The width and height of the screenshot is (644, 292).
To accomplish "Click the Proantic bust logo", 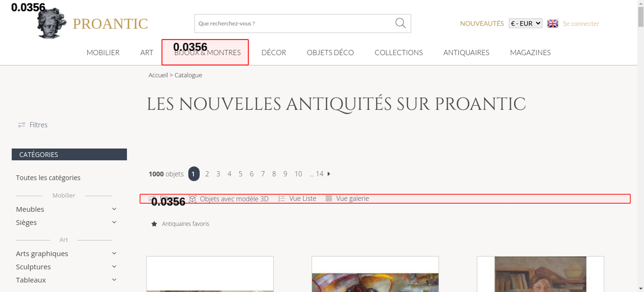I will click(x=52, y=24).
